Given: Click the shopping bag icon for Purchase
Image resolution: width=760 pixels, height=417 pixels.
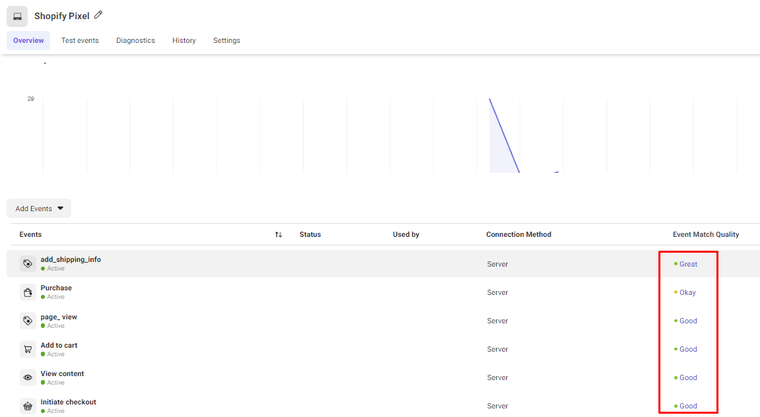Looking at the screenshot, I should click(x=28, y=292).
